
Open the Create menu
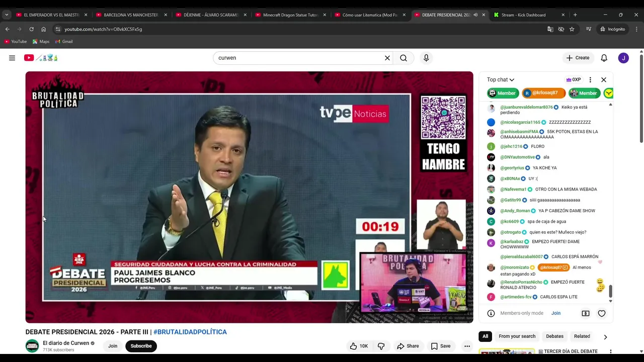[x=578, y=58]
